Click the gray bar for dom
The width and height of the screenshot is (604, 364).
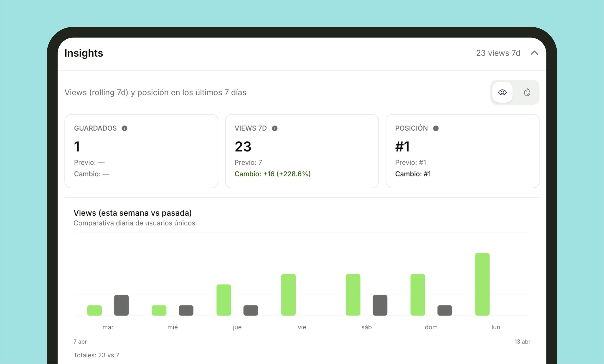(445, 310)
